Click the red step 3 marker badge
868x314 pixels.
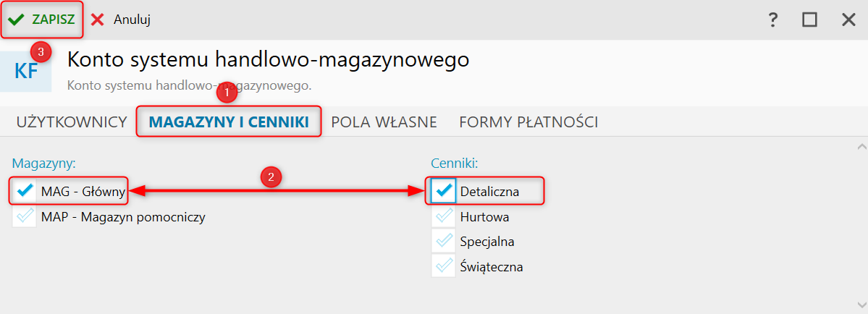41,52
